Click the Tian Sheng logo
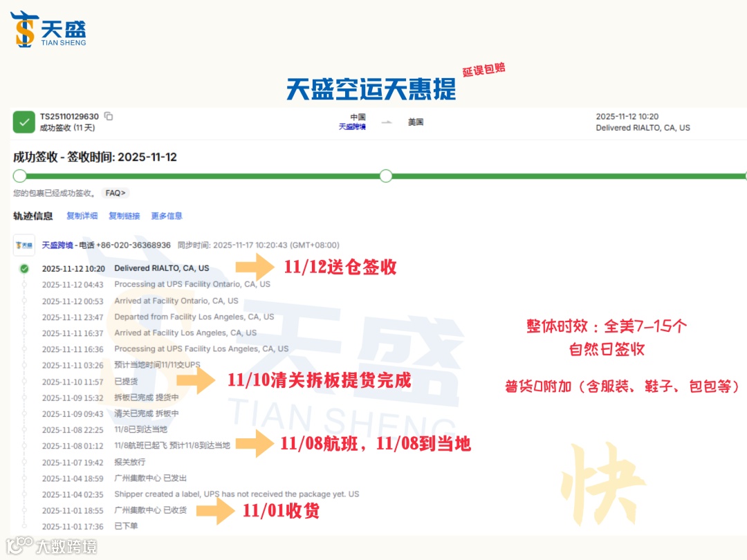 (x=48, y=29)
